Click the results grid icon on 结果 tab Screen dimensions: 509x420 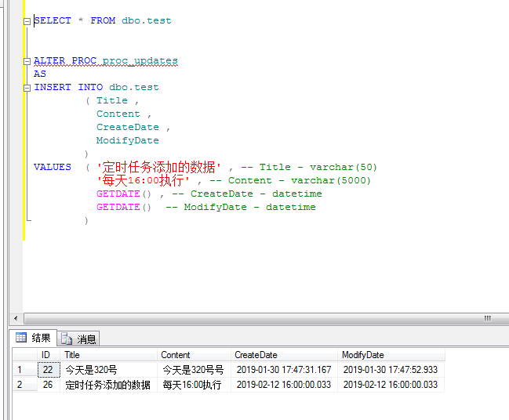point(21,338)
